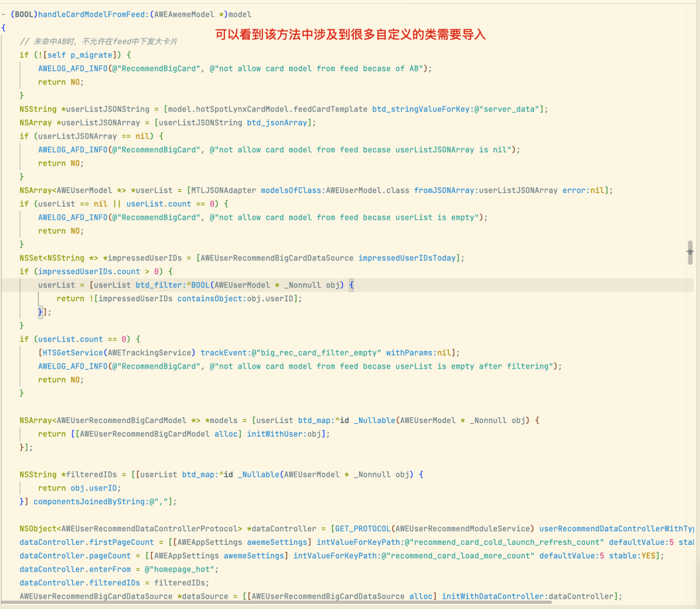This screenshot has width=700, height=609.
Task: Click the red Chinese annotation text
Action: [351, 34]
